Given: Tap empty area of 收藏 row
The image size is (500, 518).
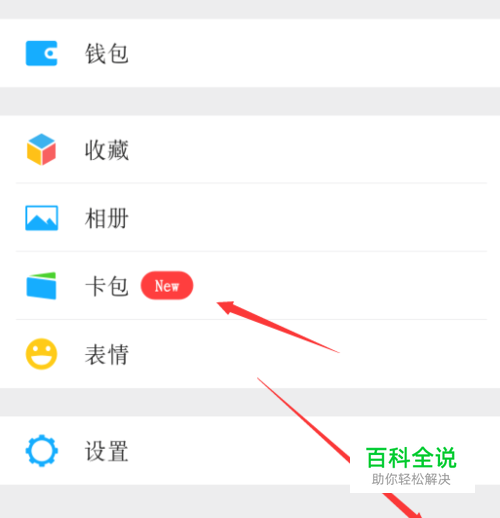Looking at the screenshot, I should tap(300, 149).
